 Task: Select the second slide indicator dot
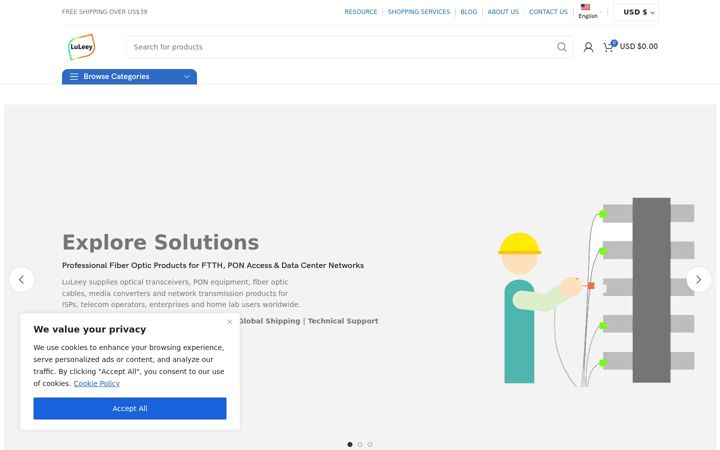tap(360, 444)
